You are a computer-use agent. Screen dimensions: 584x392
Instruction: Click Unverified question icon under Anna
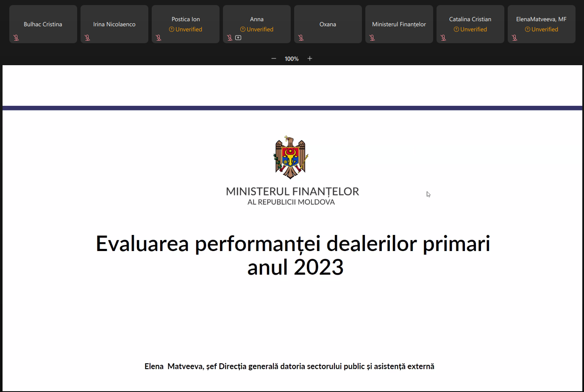pyautogui.click(x=243, y=29)
